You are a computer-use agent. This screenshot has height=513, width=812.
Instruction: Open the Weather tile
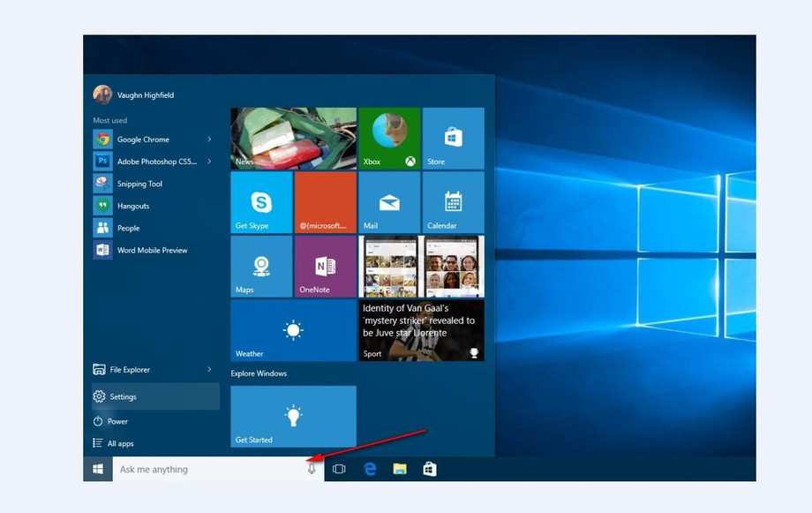click(294, 330)
